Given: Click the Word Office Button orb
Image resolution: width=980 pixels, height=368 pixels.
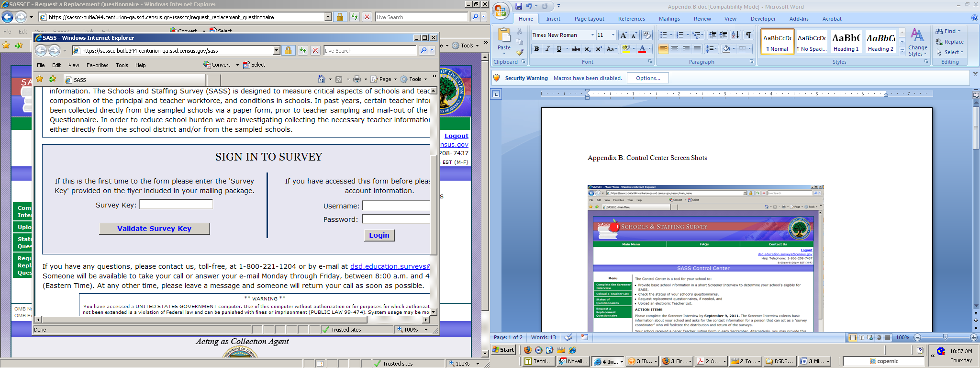Looking at the screenshot, I should click(501, 11).
